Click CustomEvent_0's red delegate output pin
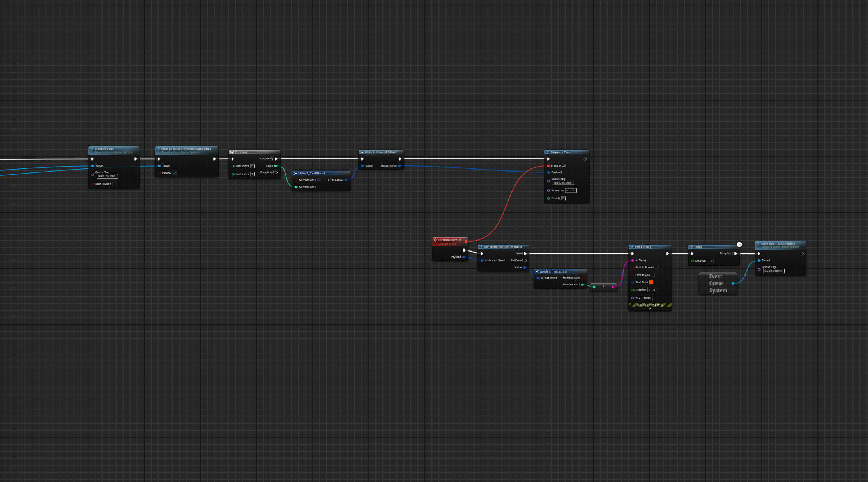 pyautogui.click(x=466, y=241)
